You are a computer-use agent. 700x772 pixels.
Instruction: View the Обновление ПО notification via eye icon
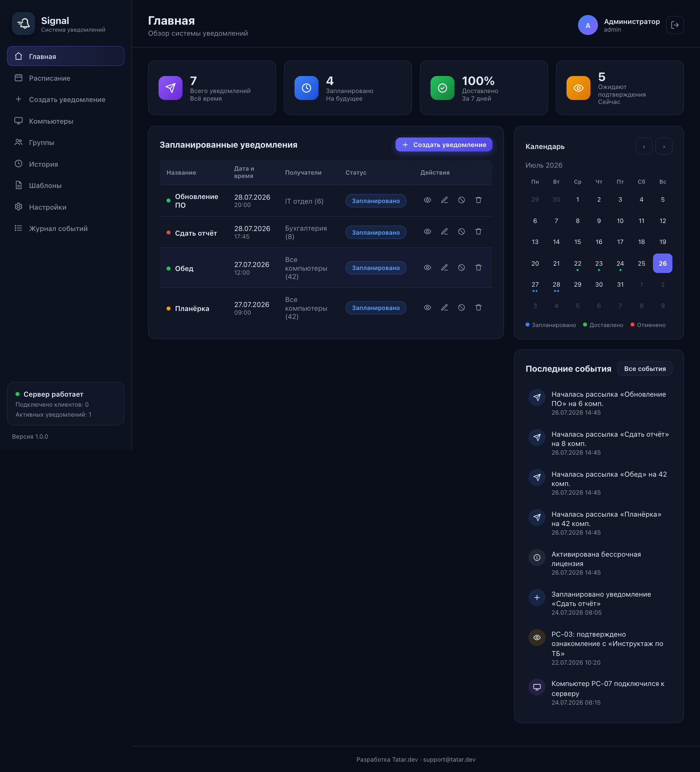coord(427,200)
